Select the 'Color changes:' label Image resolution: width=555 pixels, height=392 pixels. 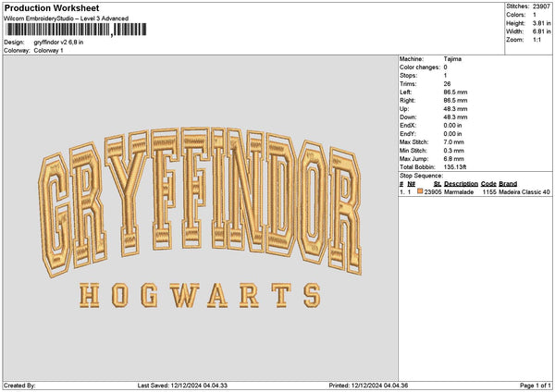point(420,67)
